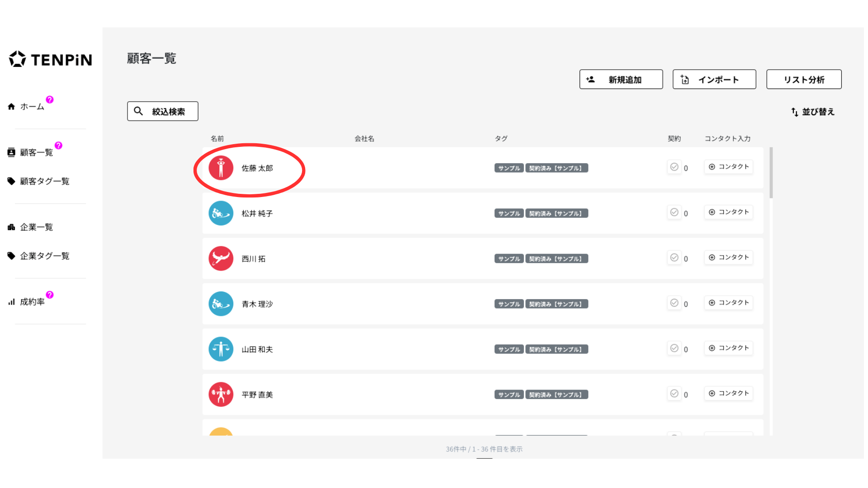Expand the 絞込検索 filter search
This screenshot has width=868, height=488.
pyautogui.click(x=163, y=111)
